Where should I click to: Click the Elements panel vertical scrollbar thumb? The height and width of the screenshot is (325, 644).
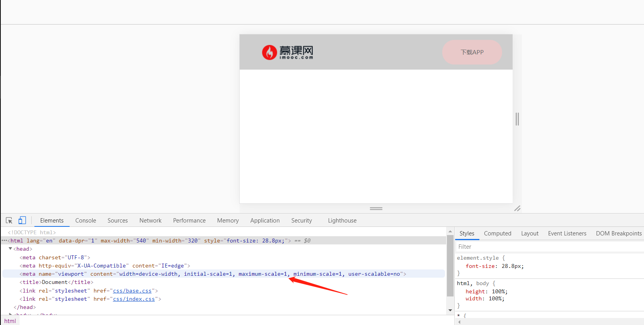point(450,266)
